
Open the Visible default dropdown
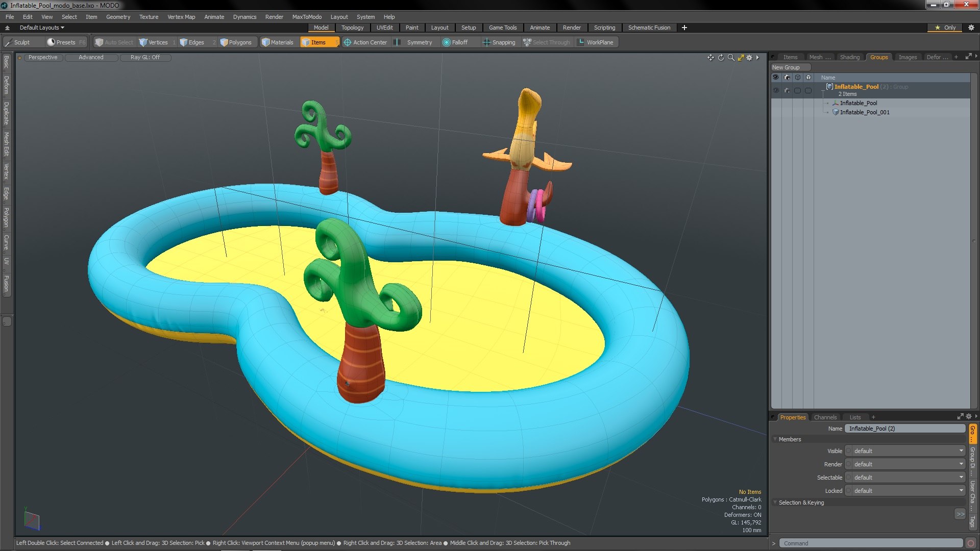(x=905, y=451)
